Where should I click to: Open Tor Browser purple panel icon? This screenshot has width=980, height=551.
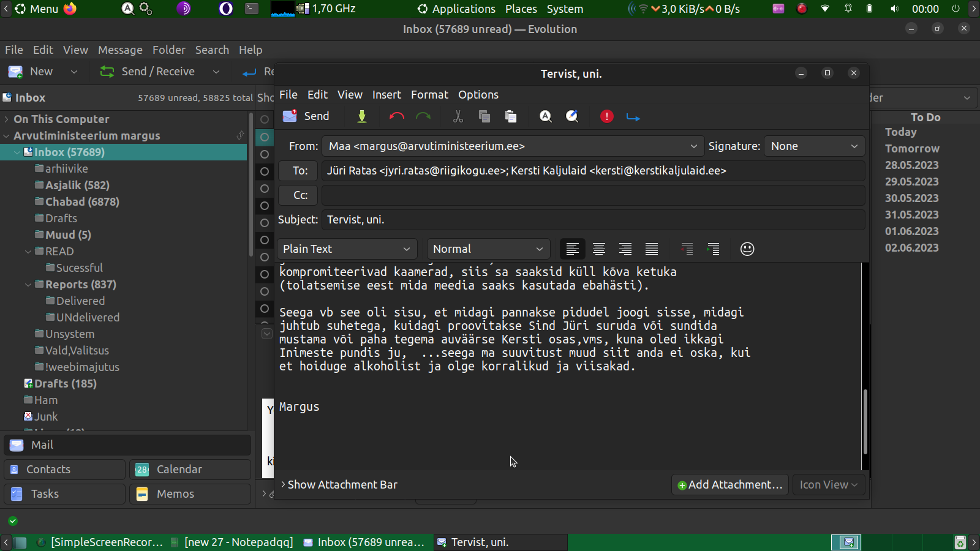pos(184,9)
